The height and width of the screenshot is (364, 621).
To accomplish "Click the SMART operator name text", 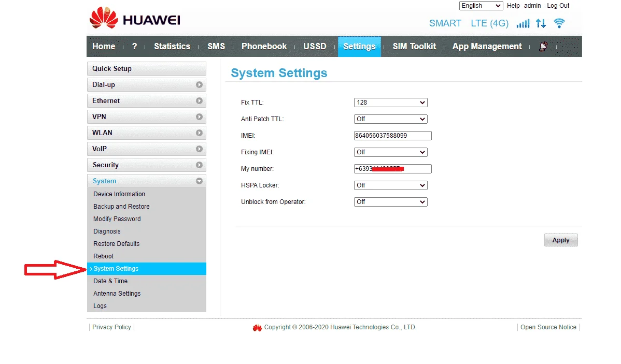I will (x=445, y=23).
